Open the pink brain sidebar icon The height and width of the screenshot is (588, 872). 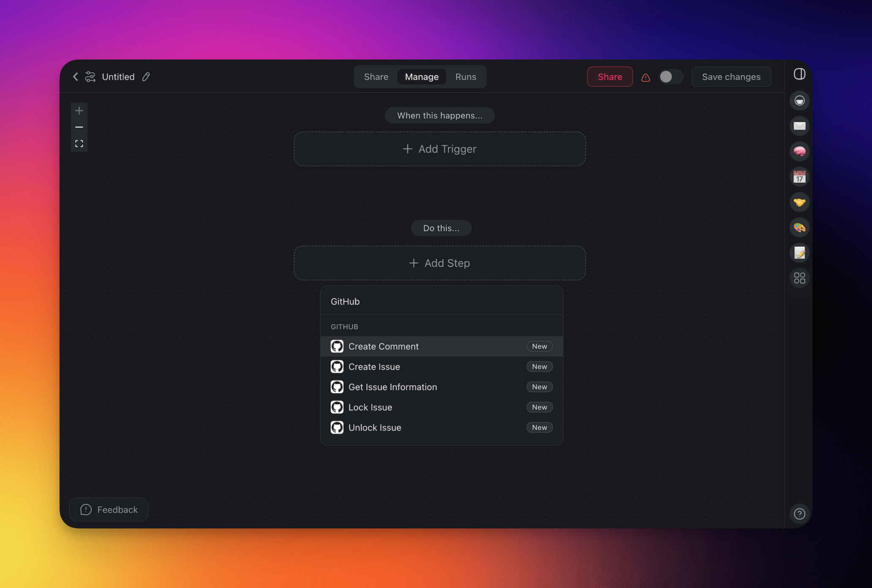(799, 151)
